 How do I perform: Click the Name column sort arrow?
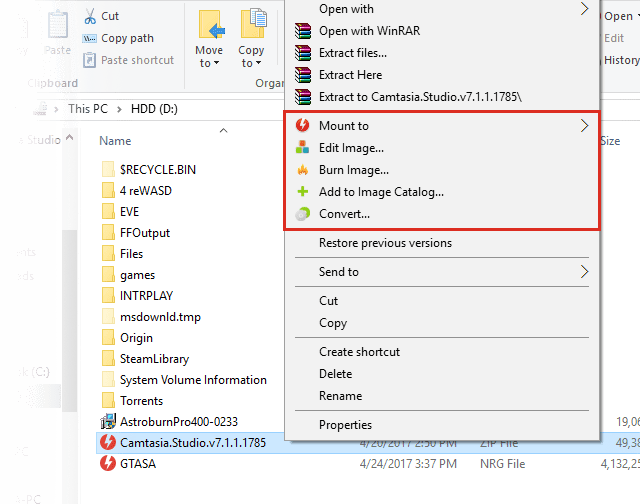point(223,131)
